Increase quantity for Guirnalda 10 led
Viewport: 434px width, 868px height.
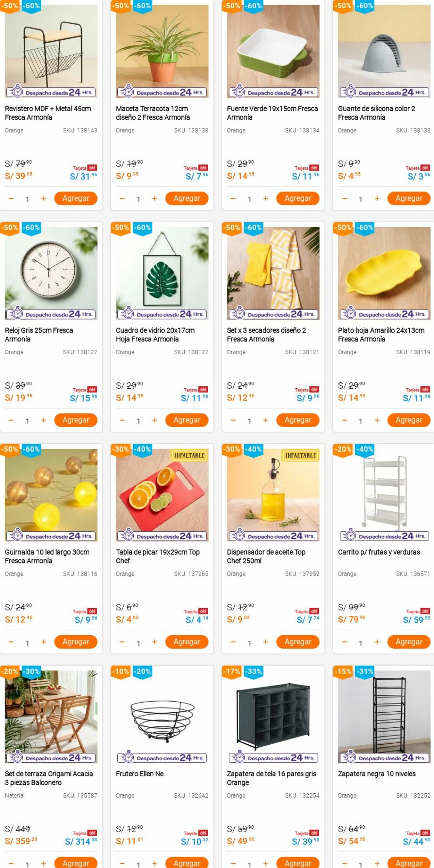point(43,642)
